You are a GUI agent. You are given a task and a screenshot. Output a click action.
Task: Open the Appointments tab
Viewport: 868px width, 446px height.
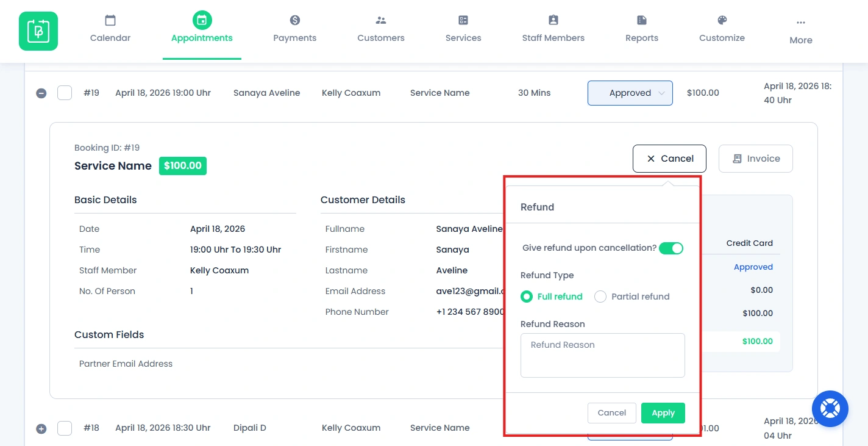point(202,38)
